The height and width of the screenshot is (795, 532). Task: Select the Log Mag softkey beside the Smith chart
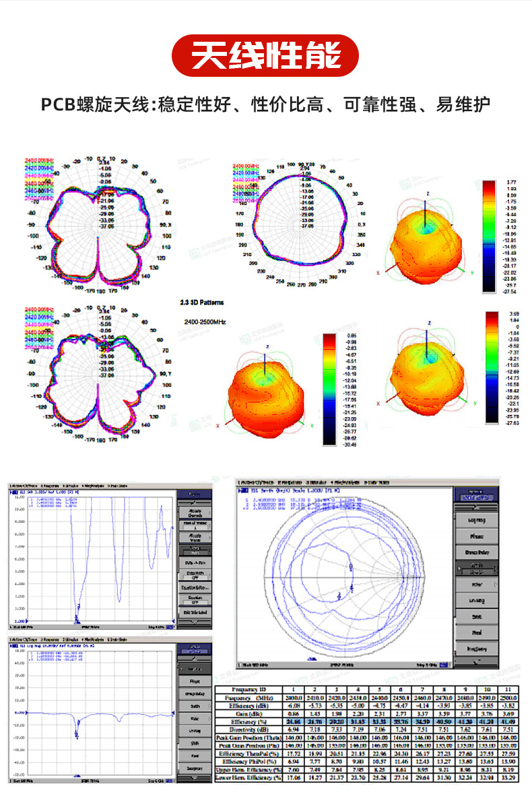[477, 520]
